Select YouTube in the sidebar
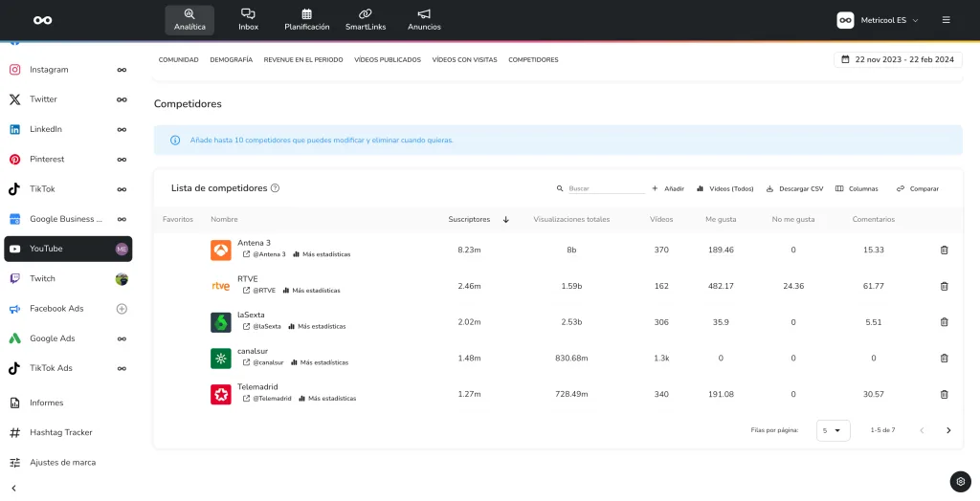 (68, 249)
